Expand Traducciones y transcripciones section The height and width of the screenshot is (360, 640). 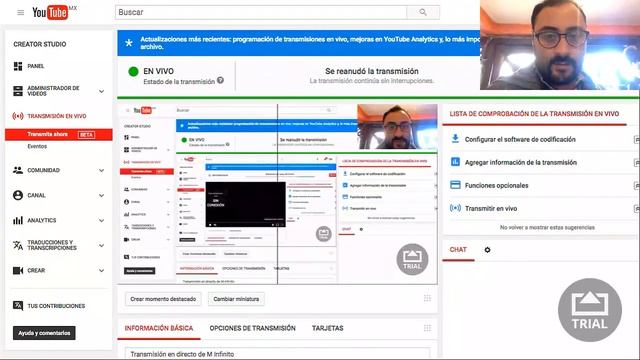(x=102, y=246)
